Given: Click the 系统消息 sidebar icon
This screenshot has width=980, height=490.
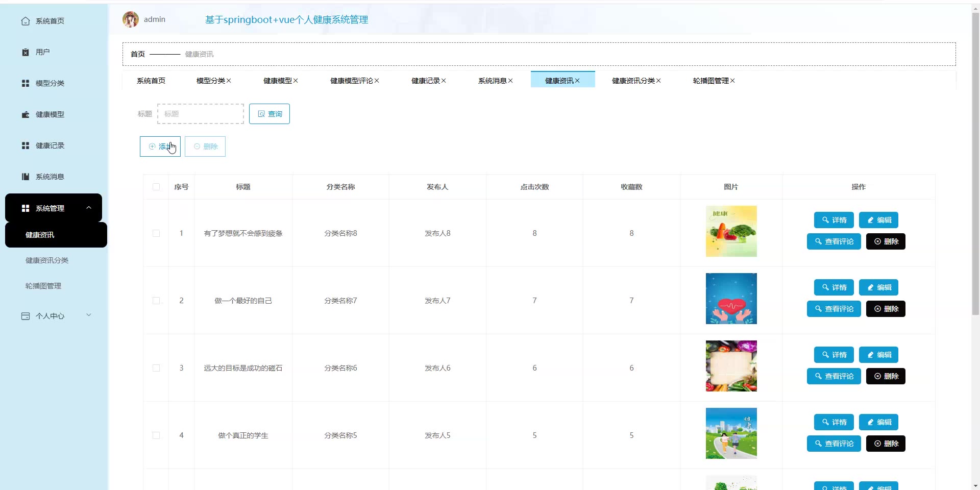Looking at the screenshot, I should click(25, 177).
